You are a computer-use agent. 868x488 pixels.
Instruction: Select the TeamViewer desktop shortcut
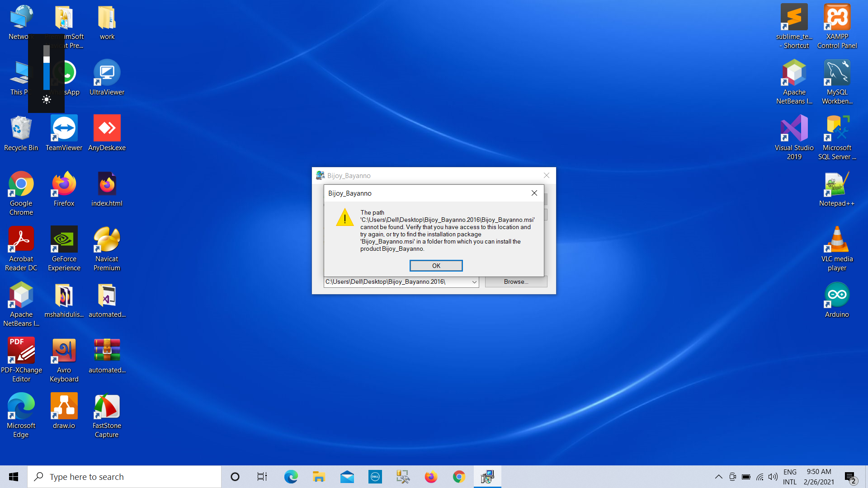[x=64, y=133]
